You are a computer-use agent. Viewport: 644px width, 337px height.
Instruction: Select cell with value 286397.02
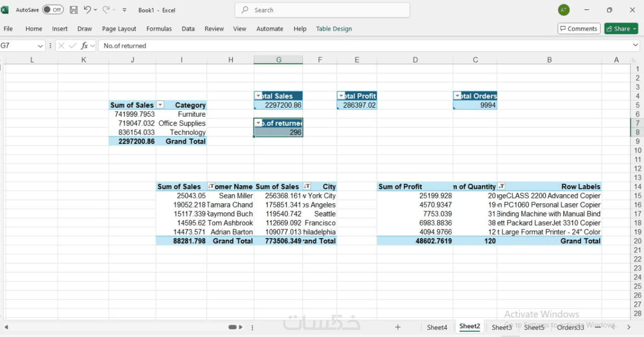coord(357,105)
